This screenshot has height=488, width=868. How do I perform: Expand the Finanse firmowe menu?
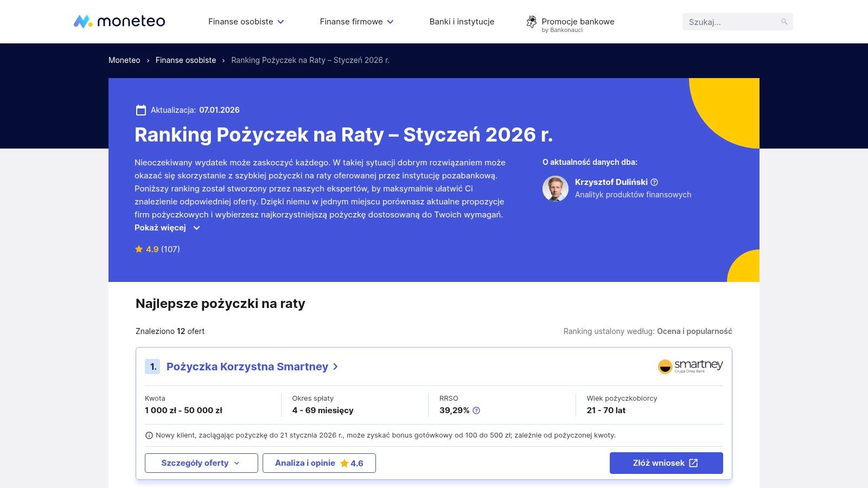356,22
